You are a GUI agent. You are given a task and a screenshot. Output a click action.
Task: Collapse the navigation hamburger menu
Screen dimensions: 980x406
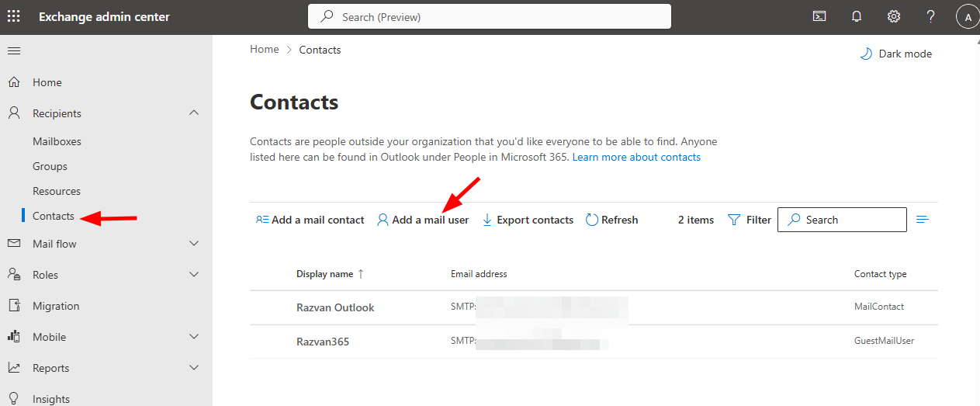[14, 50]
